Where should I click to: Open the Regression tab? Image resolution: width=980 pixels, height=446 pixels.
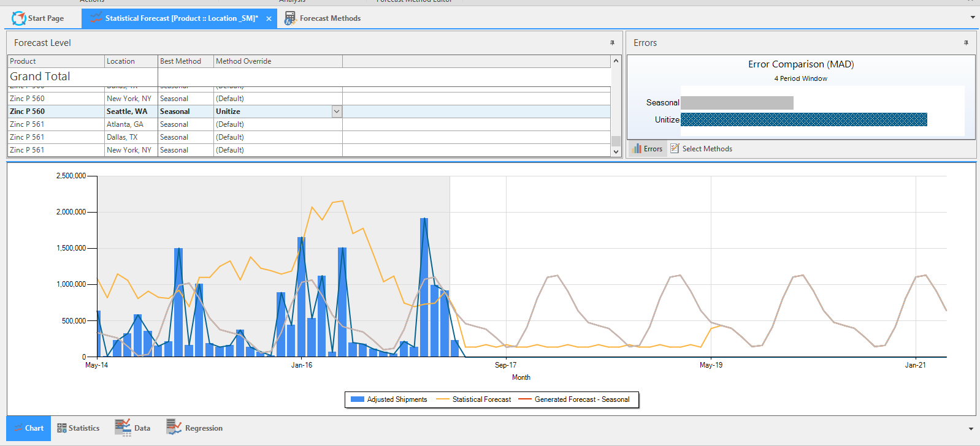(x=194, y=428)
